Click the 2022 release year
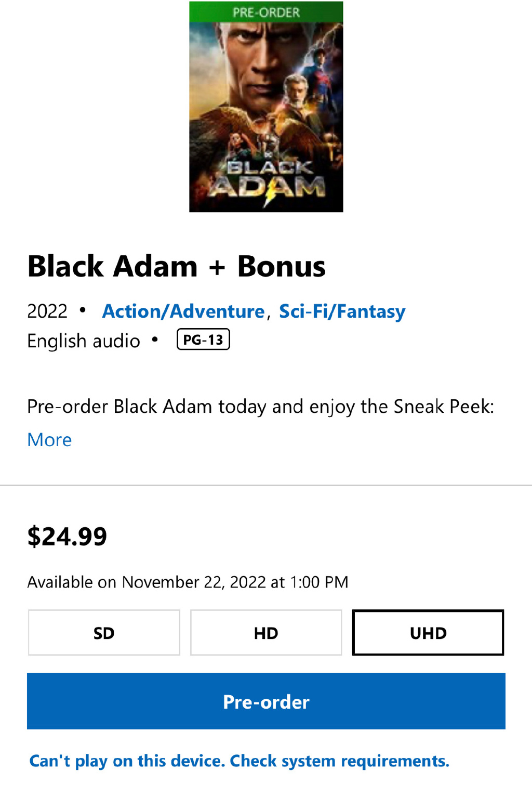 click(x=47, y=311)
